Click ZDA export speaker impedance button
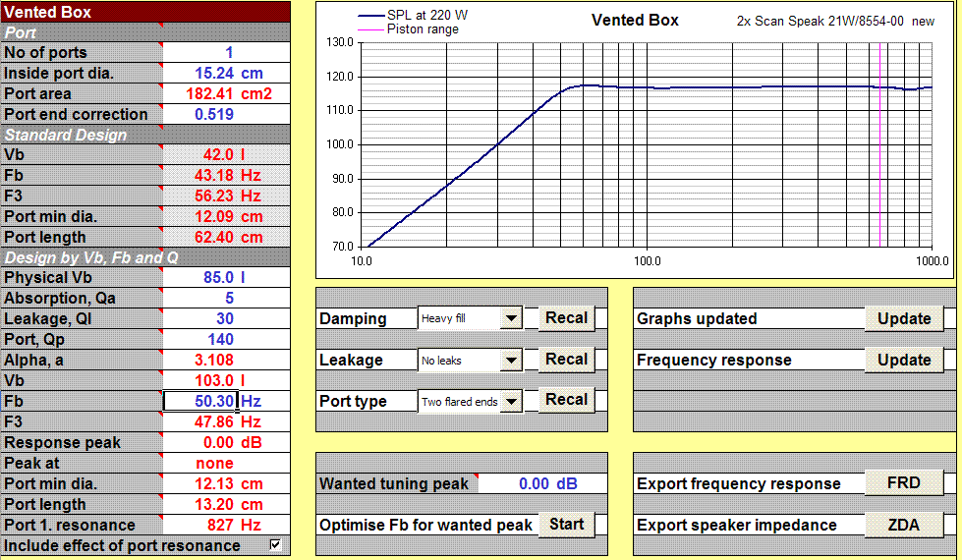 tap(904, 525)
